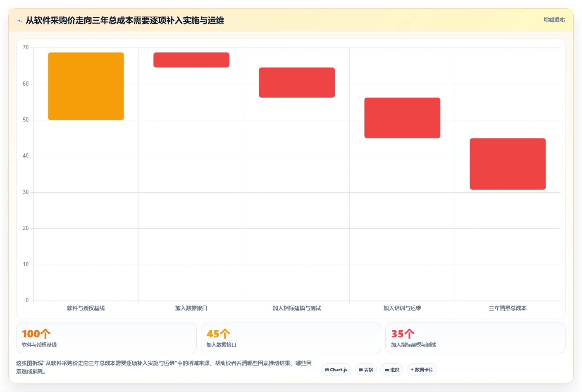This screenshot has height=392, width=582.
Task: Select the red 加入数据接口 bar
Action: (191, 60)
